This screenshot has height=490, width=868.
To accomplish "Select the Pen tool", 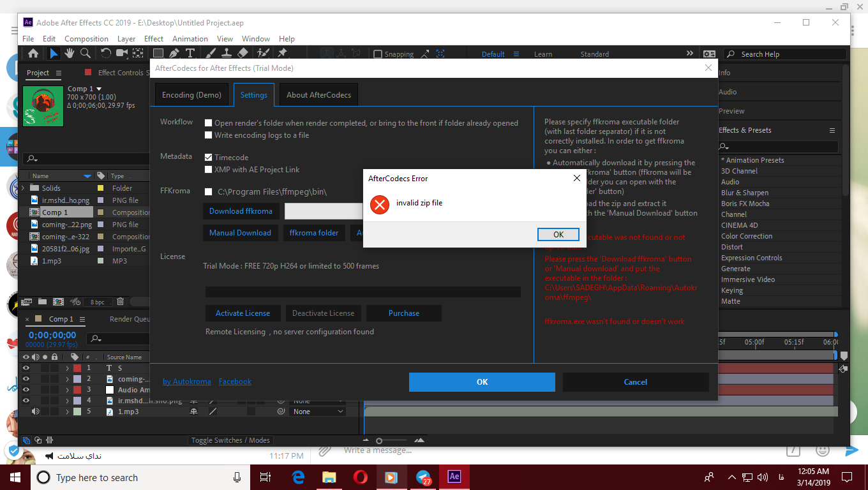I will click(174, 54).
